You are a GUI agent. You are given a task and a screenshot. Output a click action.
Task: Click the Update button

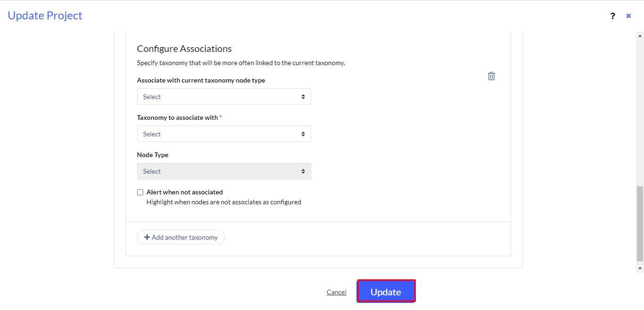click(x=386, y=292)
